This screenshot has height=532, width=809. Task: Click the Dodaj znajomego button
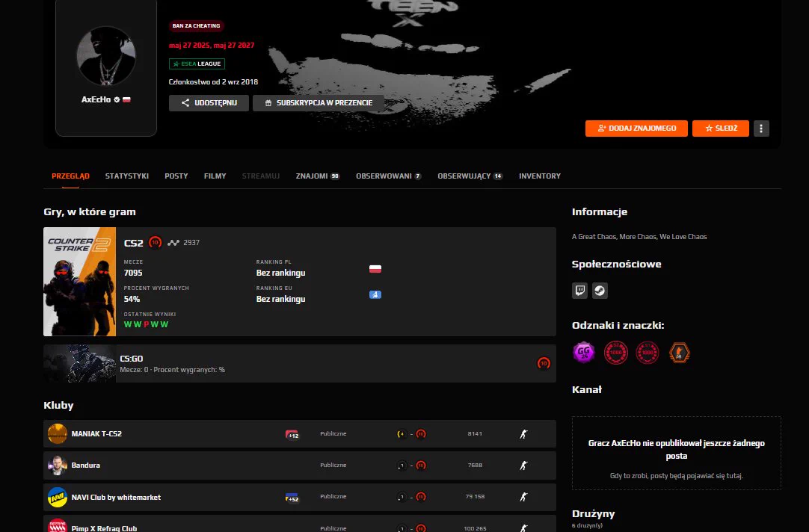[636, 129]
